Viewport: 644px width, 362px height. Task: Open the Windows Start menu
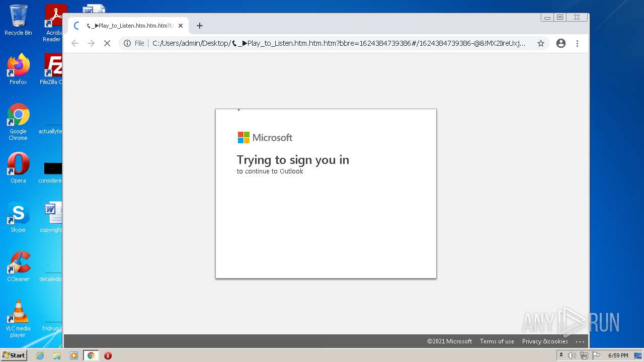pyautogui.click(x=14, y=355)
